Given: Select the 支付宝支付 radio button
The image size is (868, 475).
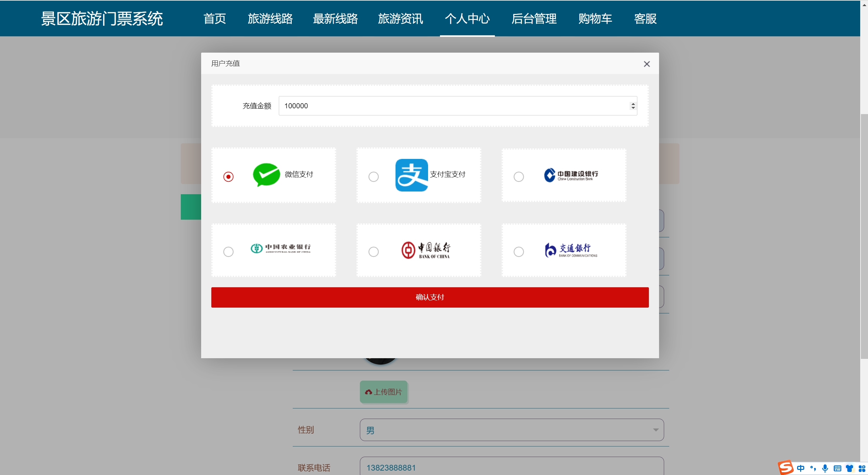Looking at the screenshot, I should point(373,177).
